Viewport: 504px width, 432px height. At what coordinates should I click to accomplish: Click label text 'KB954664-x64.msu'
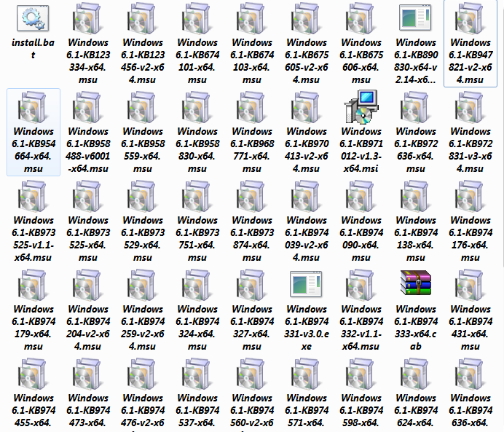point(33,156)
